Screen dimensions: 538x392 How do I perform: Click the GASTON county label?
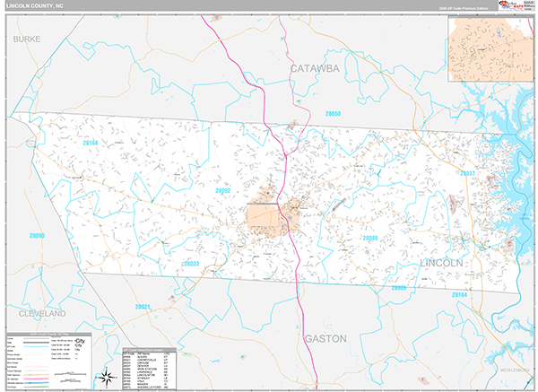[324, 339]
